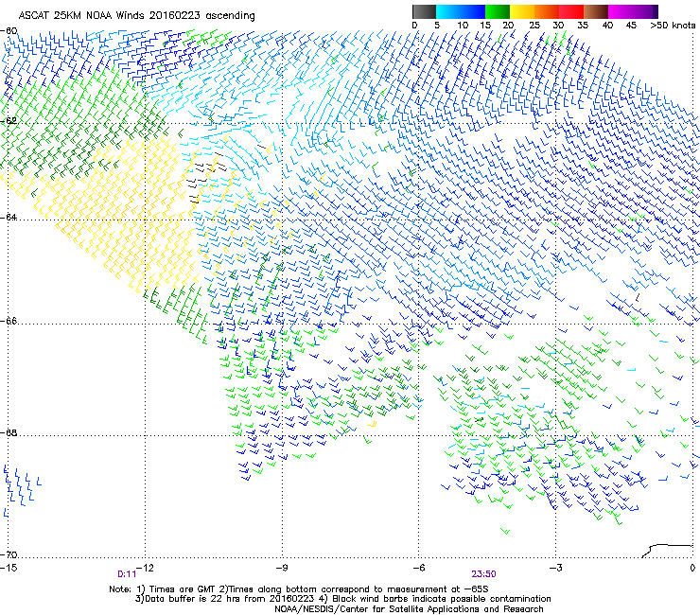Click the cyan-blue 5-15 knots legend band
Image resolution: width=700 pixels, height=615 pixels.
coord(461,11)
